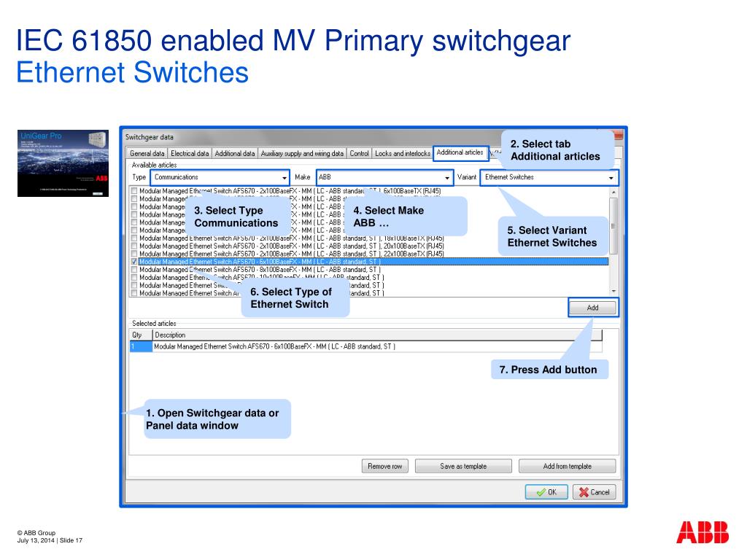Viewport: 747px width, 560px height.
Task: Click the Remove row button
Action: (x=385, y=466)
